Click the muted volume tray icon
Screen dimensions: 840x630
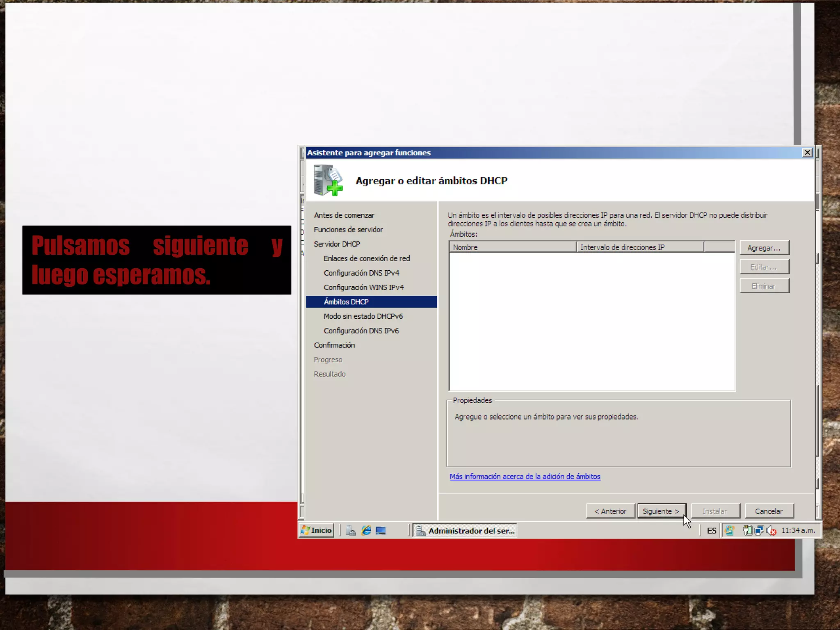pyautogui.click(x=772, y=531)
